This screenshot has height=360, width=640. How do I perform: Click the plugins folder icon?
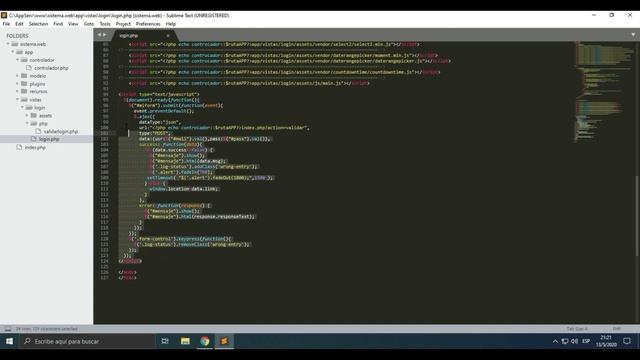24,84
